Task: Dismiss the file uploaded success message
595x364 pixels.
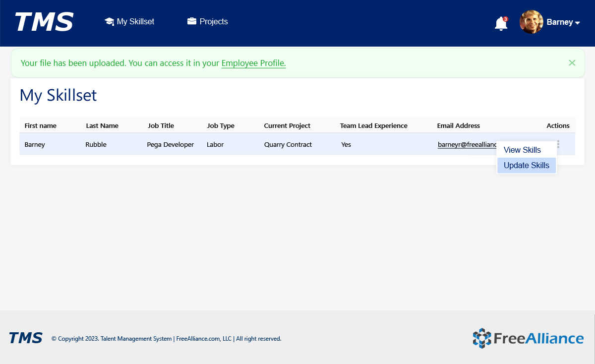Action: [572, 63]
